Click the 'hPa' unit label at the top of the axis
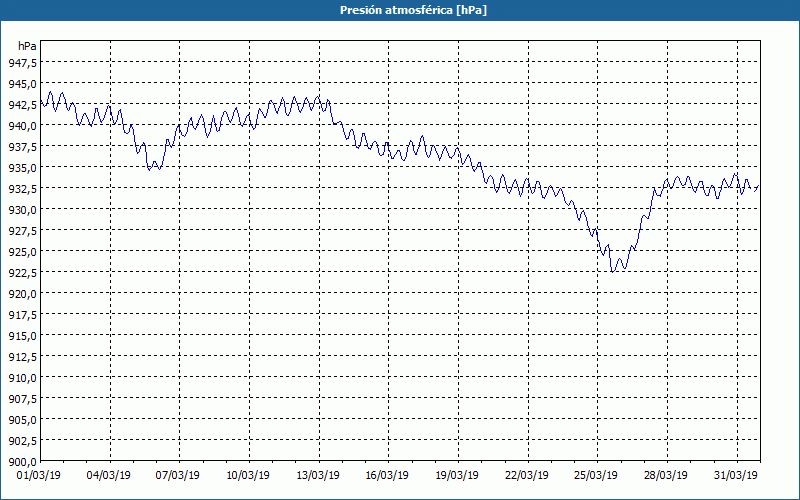 click(27, 46)
